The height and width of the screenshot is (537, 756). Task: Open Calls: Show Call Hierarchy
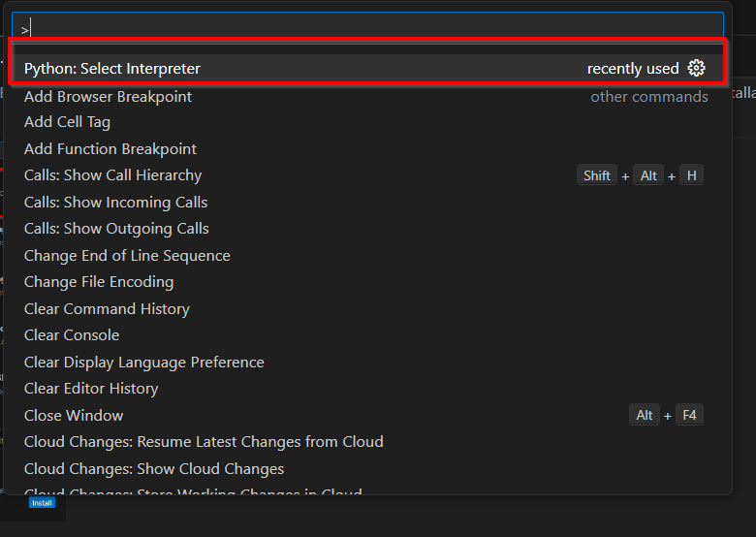[x=367, y=175]
